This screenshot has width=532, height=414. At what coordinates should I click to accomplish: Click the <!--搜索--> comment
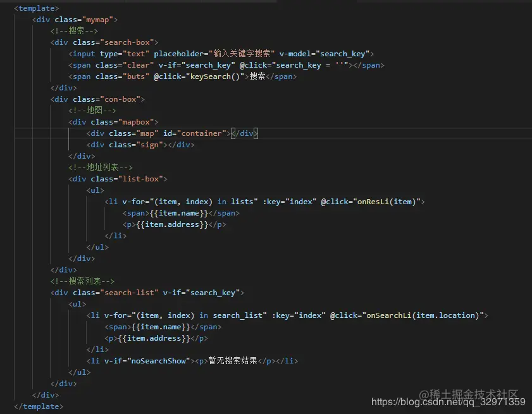click(x=74, y=31)
